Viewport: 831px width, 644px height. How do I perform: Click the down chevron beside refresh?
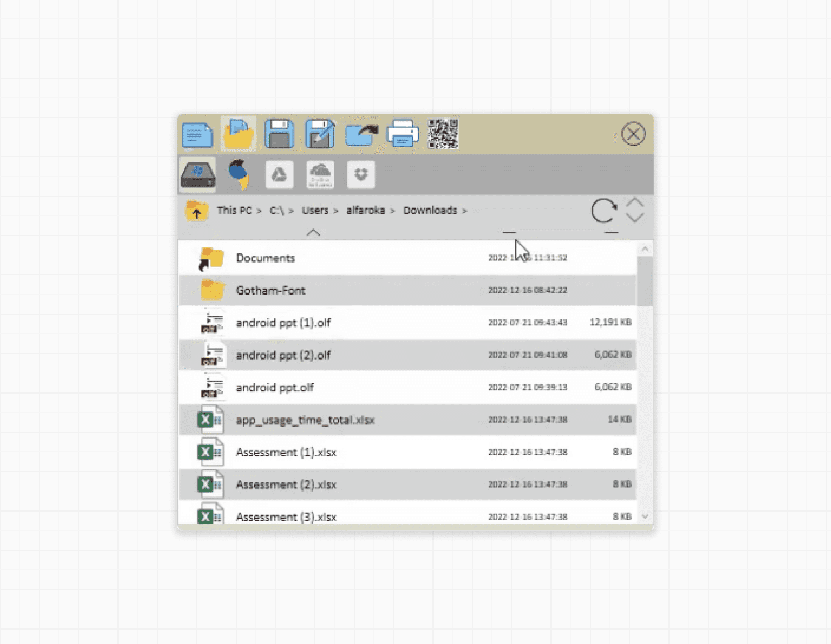[635, 218]
